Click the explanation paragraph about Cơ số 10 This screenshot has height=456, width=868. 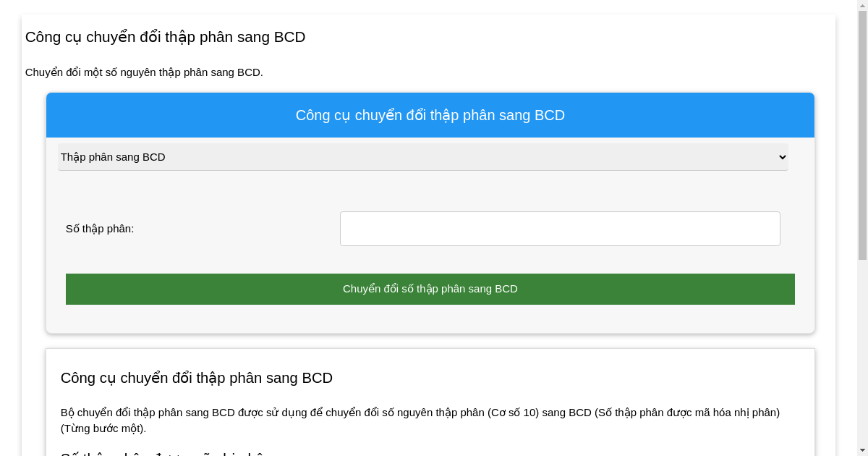coord(420,421)
